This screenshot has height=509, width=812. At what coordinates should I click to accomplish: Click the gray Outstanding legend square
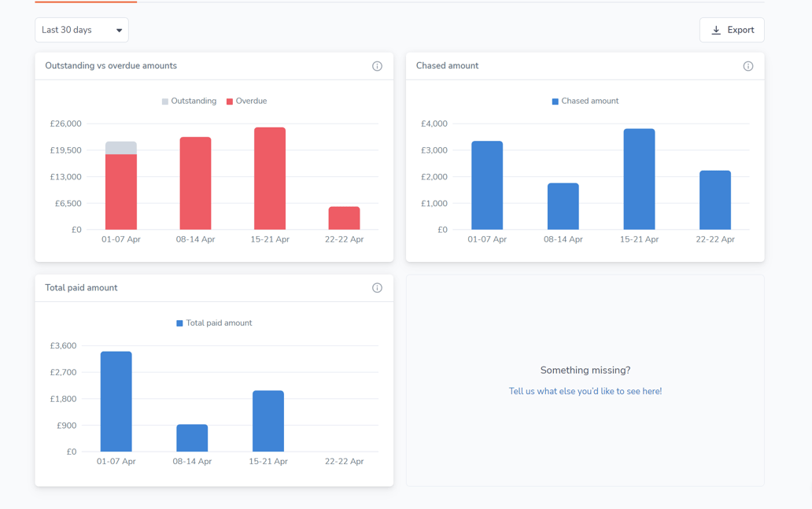(x=164, y=101)
